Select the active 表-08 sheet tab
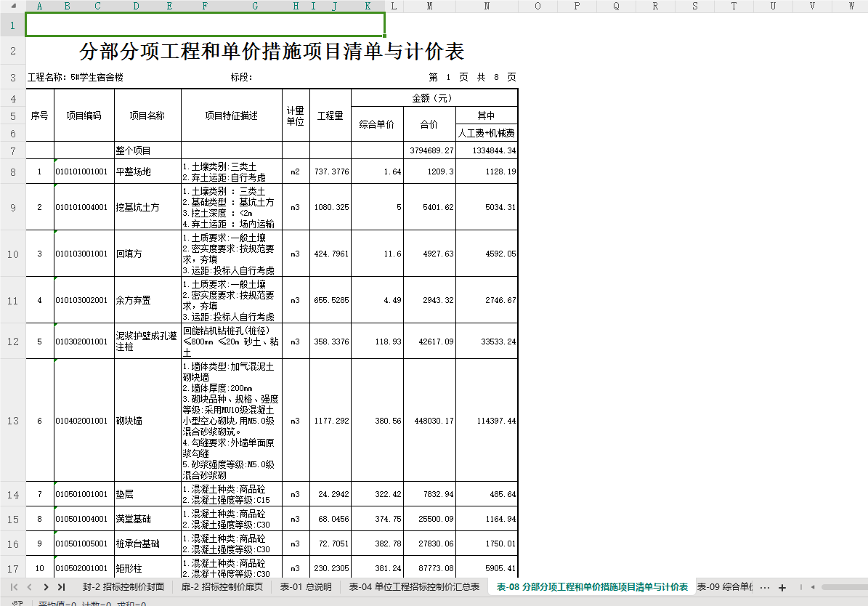This screenshot has width=868, height=606. 592,587
